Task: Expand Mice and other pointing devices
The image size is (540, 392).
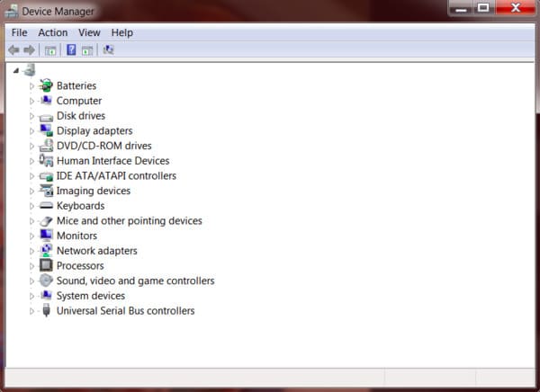Action: [x=31, y=221]
